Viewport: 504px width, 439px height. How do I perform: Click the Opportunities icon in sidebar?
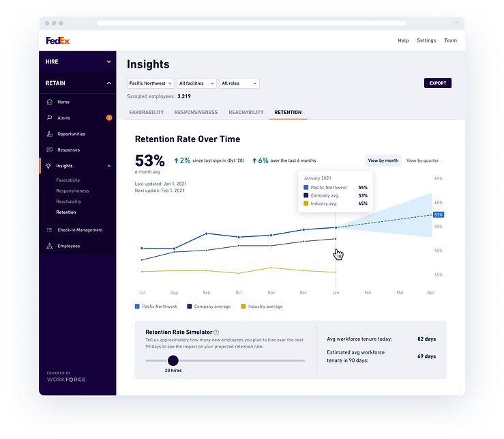[50, 134]
